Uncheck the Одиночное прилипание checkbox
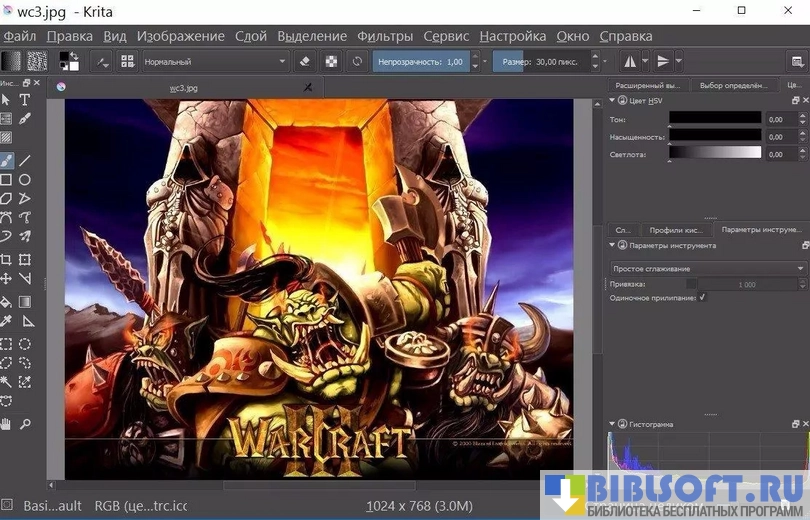The width and height of the screenshot is (810, 520). coord(702,297)
